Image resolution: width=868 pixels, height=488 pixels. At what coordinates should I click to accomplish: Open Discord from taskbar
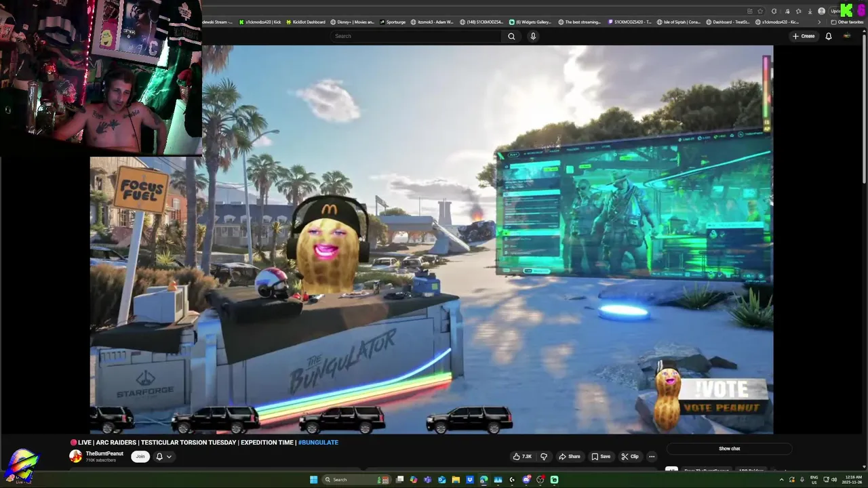pos(526,480)
